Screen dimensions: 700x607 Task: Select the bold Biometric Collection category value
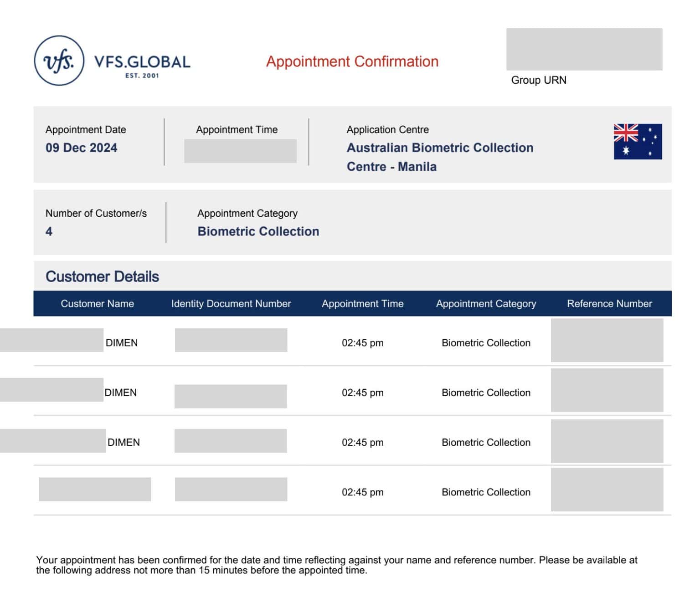pyautogui.click(x=258, y=232)
